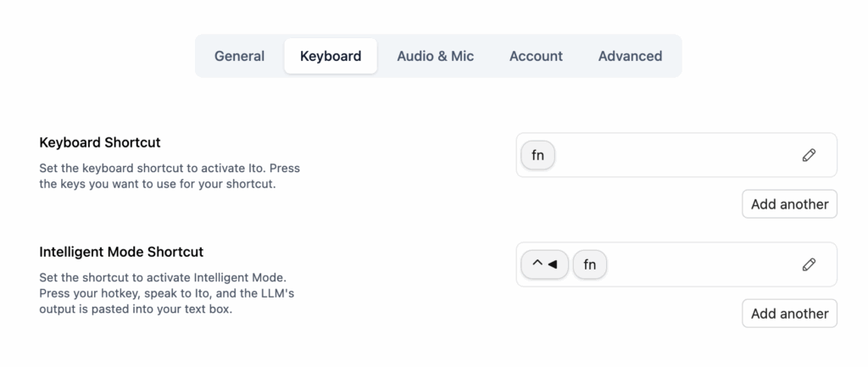Viewport: 868px width, 367px height.
Task: Click the Keyboard Shortcut heading
Action: click(100, 142)
